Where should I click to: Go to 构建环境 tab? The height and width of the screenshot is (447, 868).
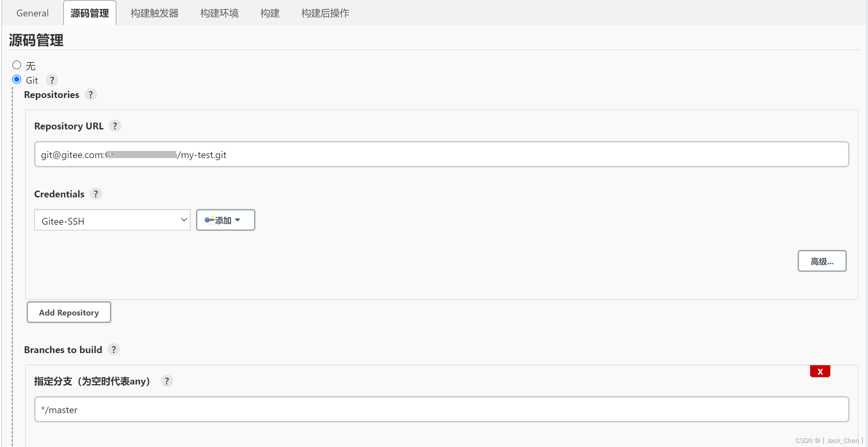pos(219,13)
